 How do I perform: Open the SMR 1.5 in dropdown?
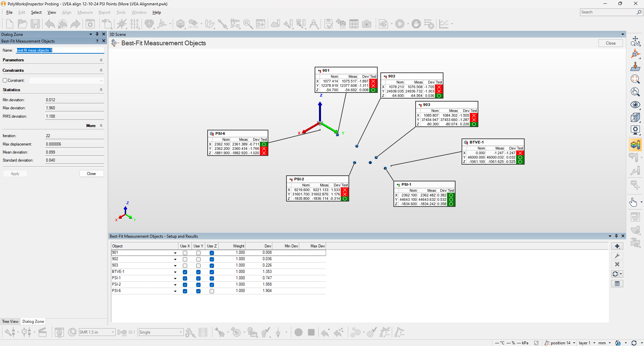(113, 332)
